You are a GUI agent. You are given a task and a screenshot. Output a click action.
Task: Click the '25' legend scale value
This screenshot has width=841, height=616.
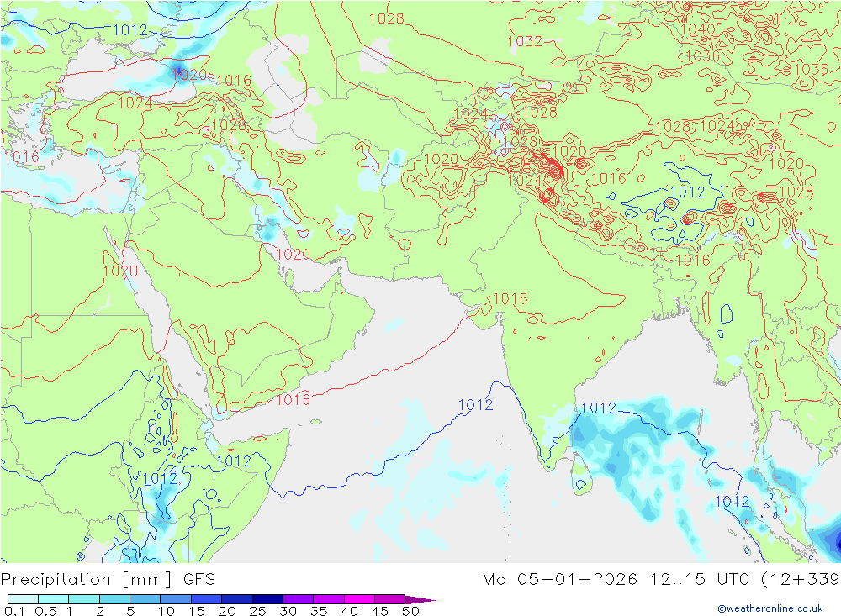[x=258, y=611]
